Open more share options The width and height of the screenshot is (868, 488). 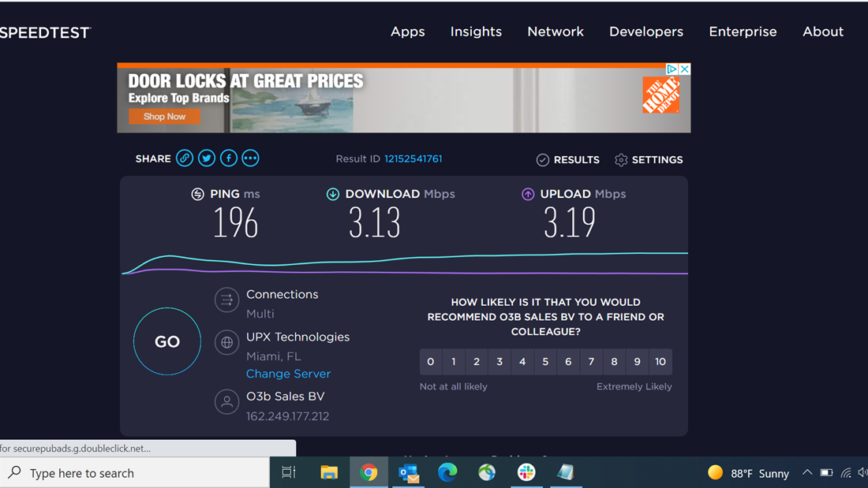250,158
